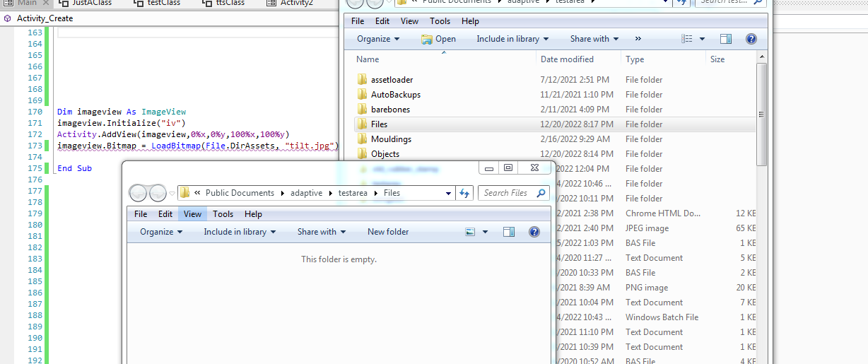The width and height of the screenshot is (868, 364).
Task: Click 'Public Documents' in the Files window breadcrumb
Action: (240, 193)
